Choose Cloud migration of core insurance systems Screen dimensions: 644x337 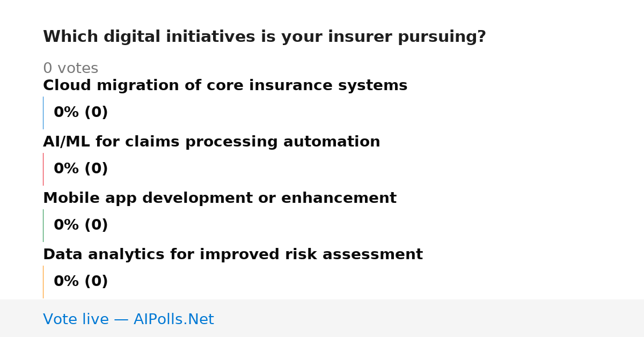225,86
